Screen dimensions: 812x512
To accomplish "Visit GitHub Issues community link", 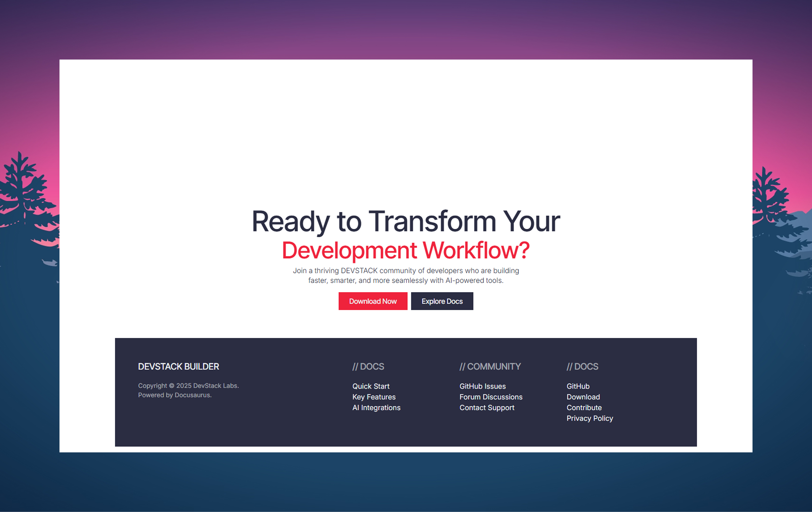I will [482, 386].
